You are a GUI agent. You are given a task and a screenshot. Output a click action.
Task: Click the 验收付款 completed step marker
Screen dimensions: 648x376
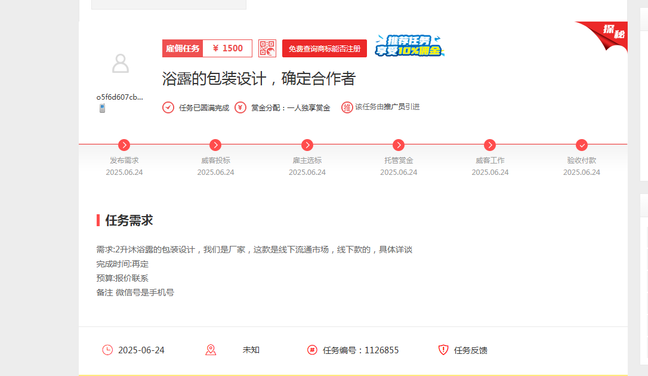[x=581, y=145]
